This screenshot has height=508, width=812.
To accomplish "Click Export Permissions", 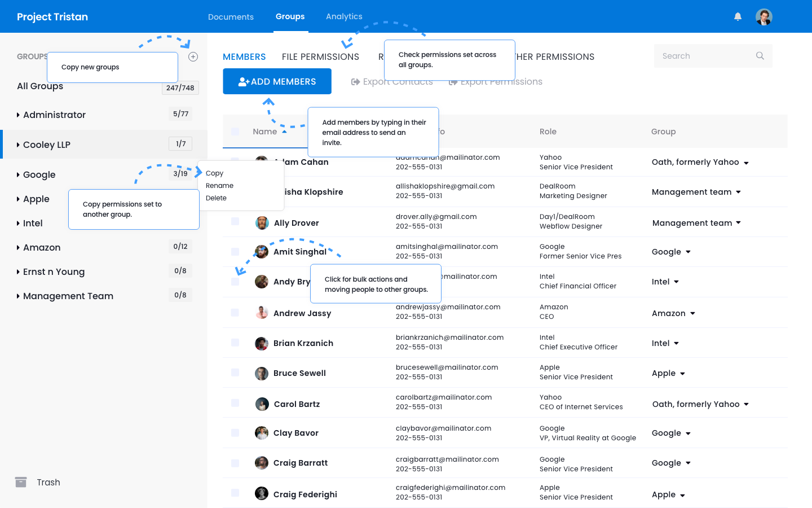I will coord(496,82).
